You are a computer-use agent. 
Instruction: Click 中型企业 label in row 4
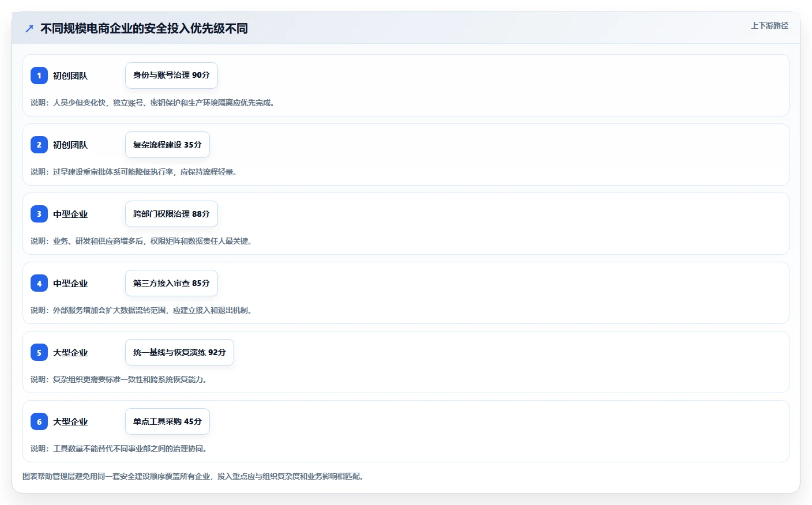coord(70,283)
